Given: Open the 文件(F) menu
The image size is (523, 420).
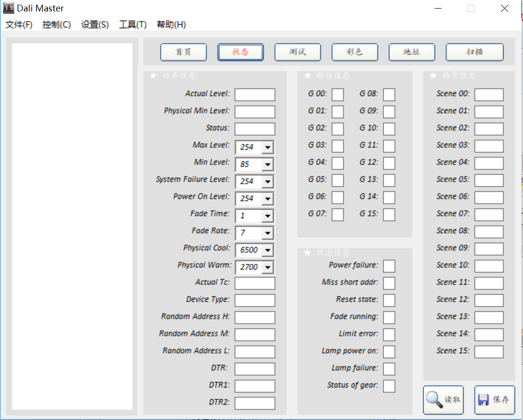Looking at the screenshot, I should 19,25.
